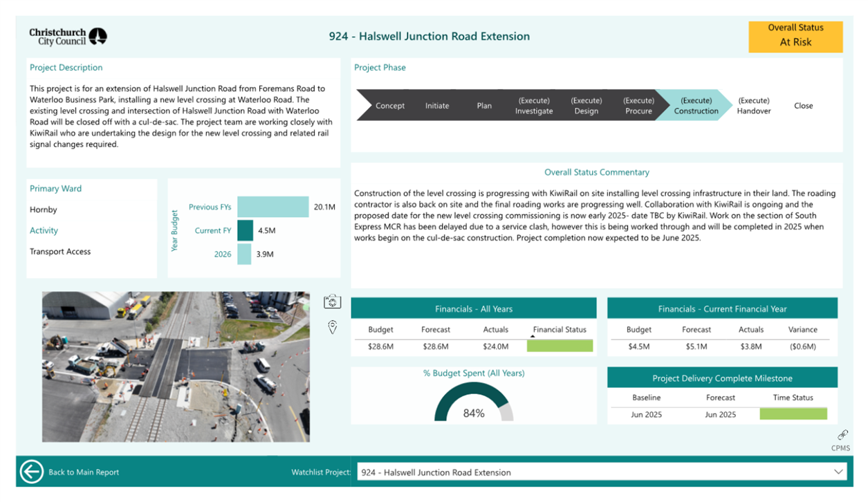Click the $28.6M All Years Forecast value
The image size is (868, 502).
pos(436,346)
